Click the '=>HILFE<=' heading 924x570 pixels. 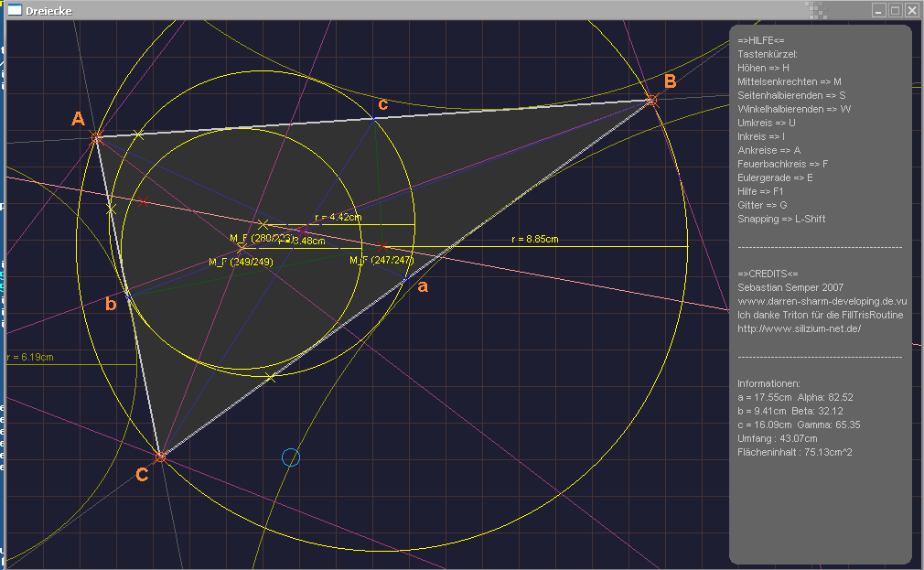click(761, 40)
